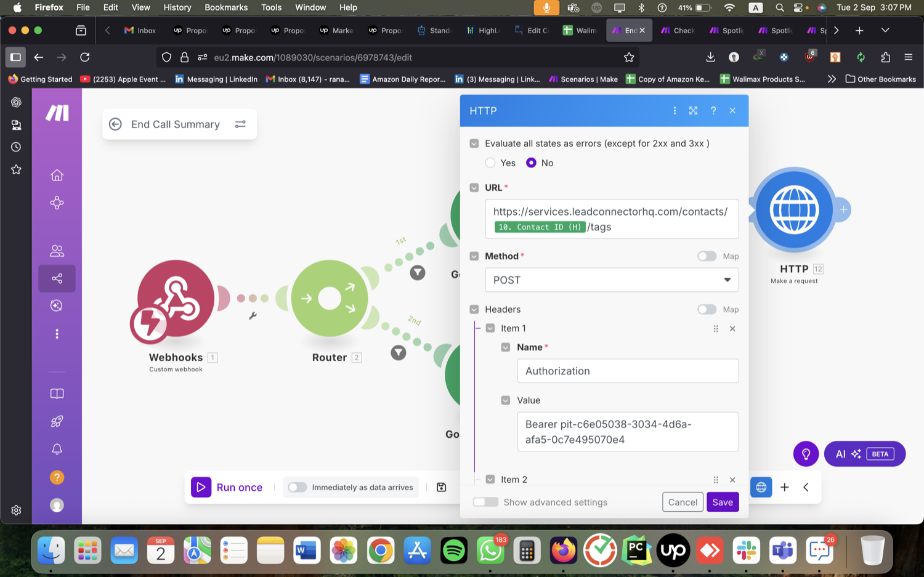
Task: Toggle the Value field checkbox
Action: (506, 400)
